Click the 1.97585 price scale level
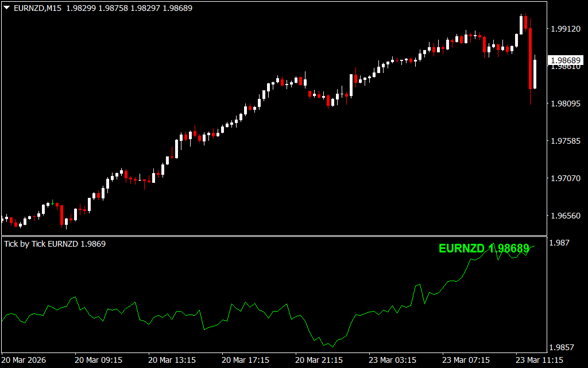This screenshot has height=368, width=588. click(x=566, y=141)
